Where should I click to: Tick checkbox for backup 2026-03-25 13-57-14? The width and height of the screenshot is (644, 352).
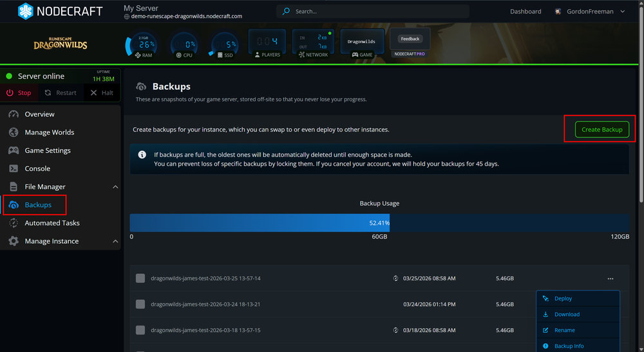click(x=140, y=278)
